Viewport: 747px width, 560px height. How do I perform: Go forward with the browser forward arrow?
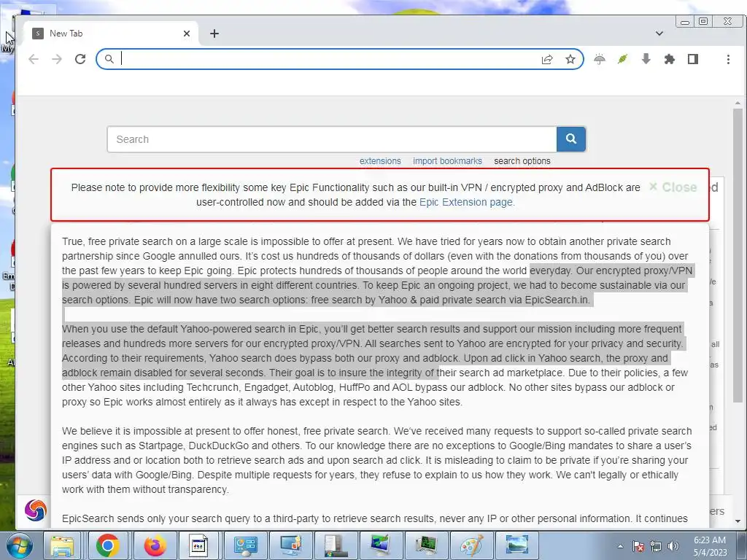tap(57, 59)
